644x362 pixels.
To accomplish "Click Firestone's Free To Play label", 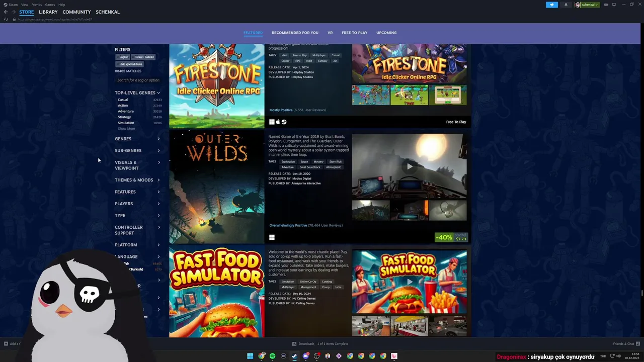I will tap(456, 122).
